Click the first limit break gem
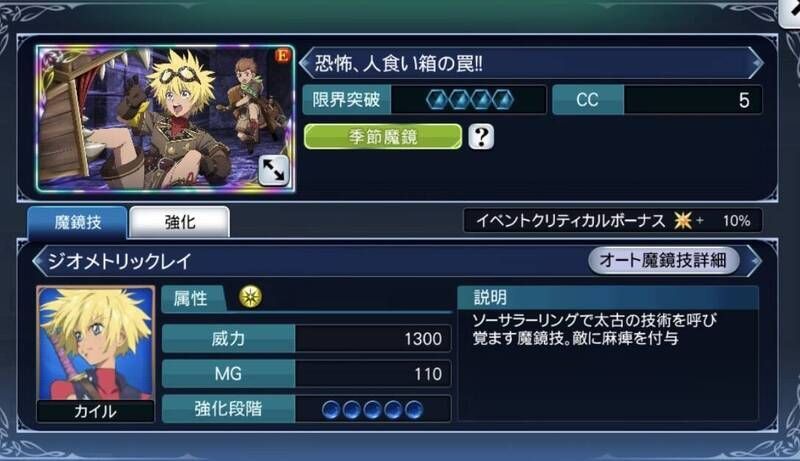800x461 pixels. click(x=437, y=100)
